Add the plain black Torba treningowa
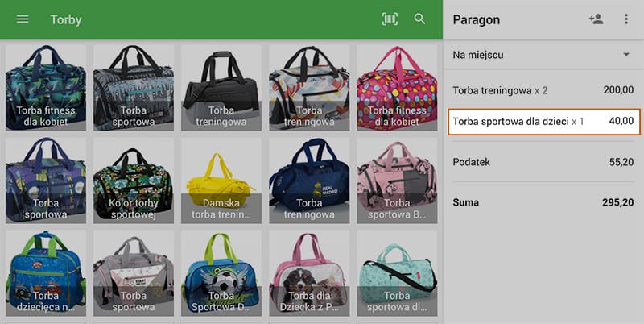The width and height of the screenshot is (644, 324). (221, 88)
